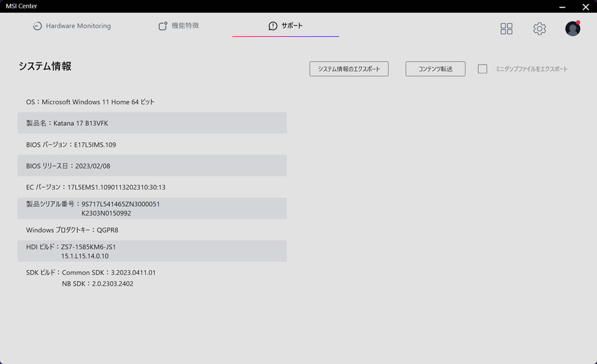Click the user profile avatar
The width and height of the screenshot is (597, 364).
click(x=573, y=29)
